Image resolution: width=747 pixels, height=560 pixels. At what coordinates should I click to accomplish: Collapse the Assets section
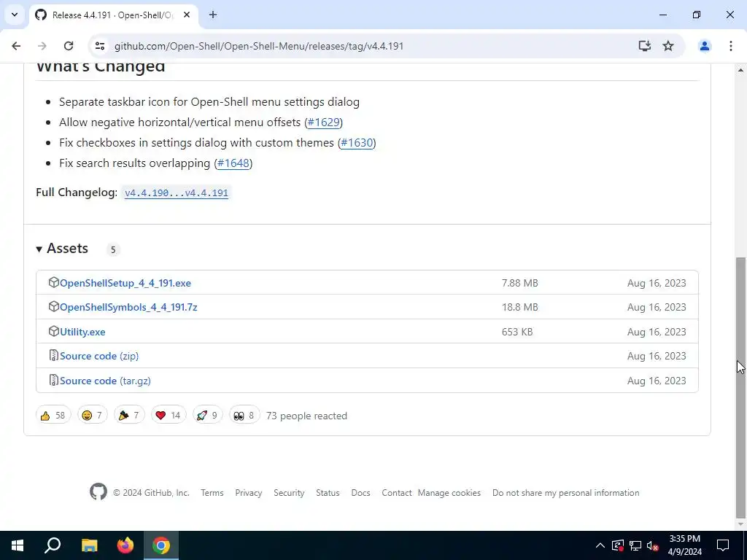click(x=63, y=249)
